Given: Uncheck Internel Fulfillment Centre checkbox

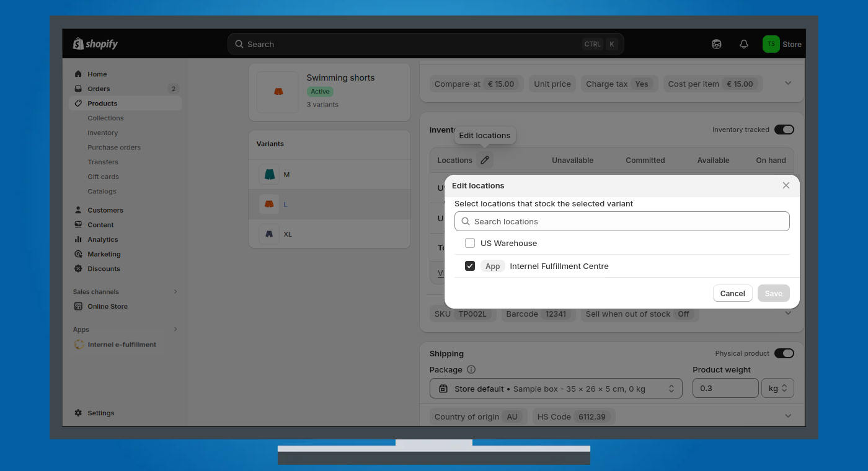Looking at the screenshot, I should 470,266.
